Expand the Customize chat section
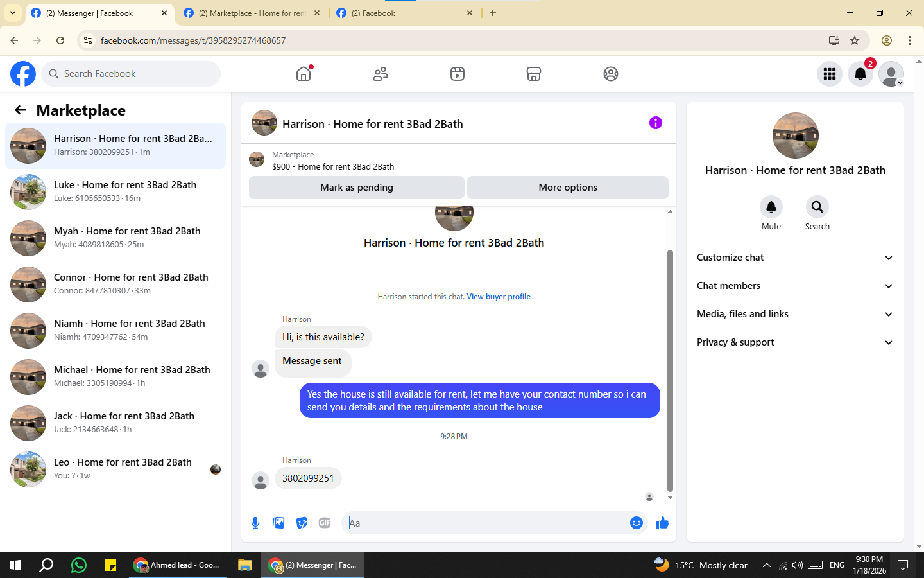Screen dimensions: 924x578 coord(795,258)
